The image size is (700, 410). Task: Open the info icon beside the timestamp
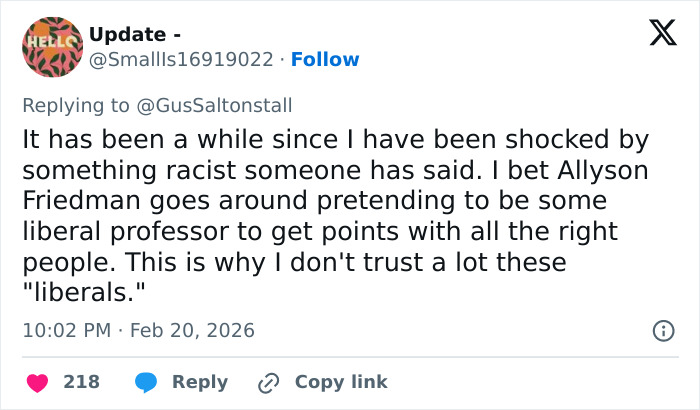pos(661,330)
